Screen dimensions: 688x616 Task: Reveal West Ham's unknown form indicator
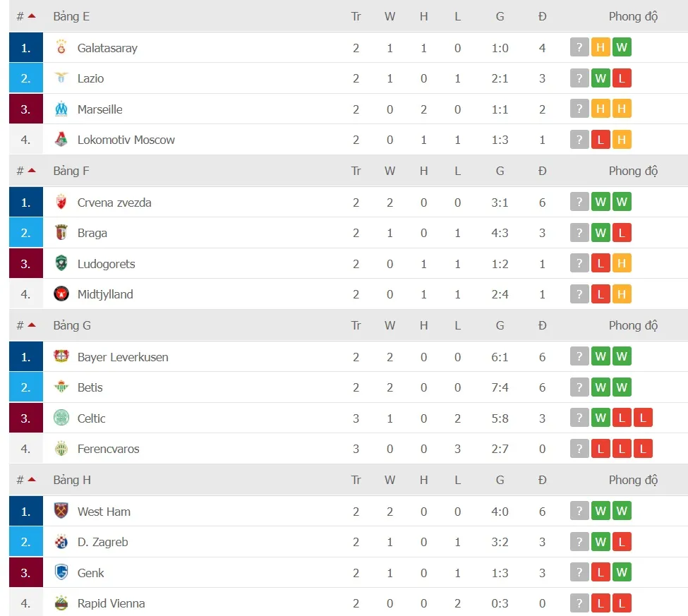pyautogui.click(x=579, y=511)
